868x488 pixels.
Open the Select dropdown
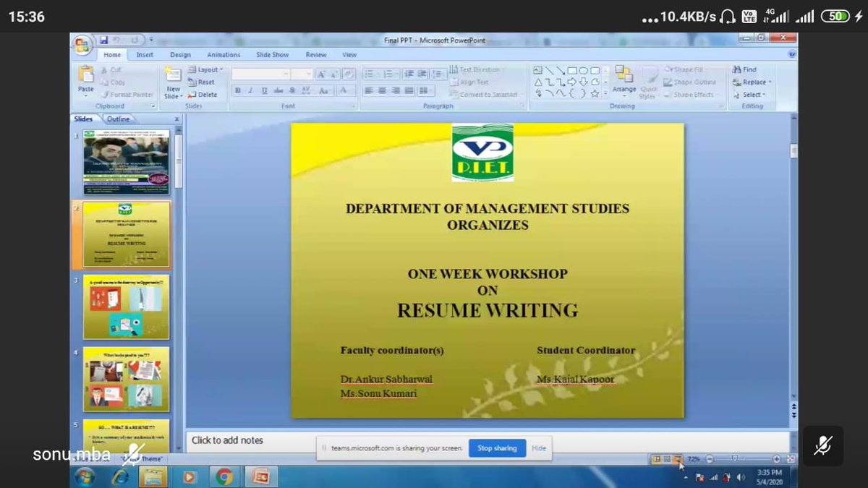(x=749, y=95)
